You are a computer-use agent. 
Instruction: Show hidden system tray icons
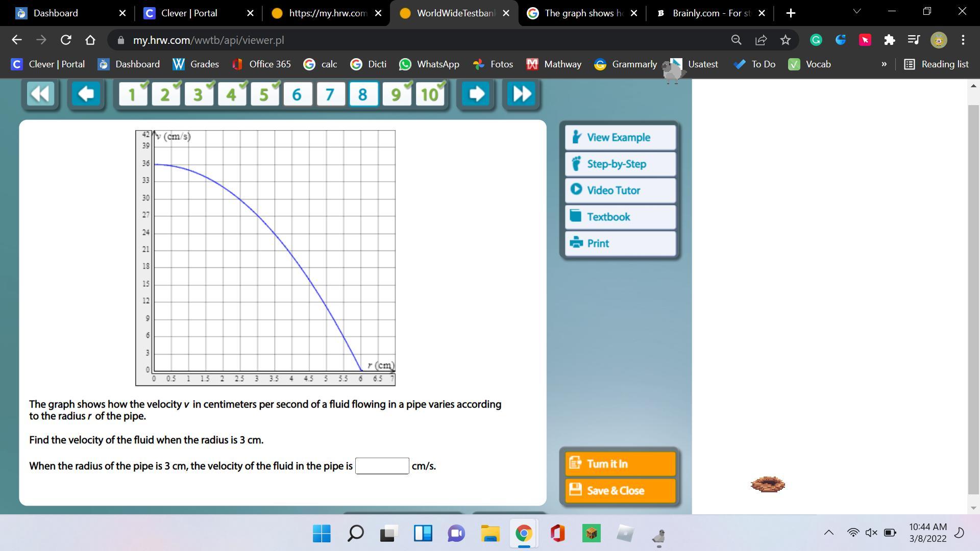(x=828, y=533)
